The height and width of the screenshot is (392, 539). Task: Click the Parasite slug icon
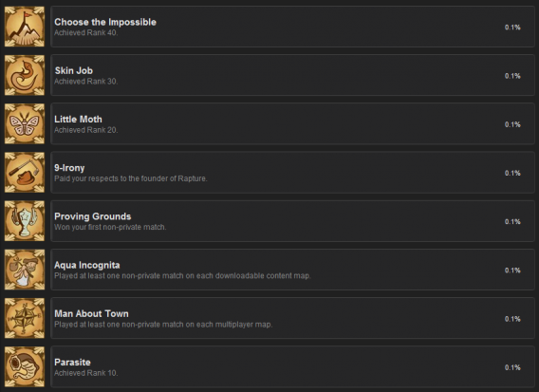pyautogui.click(x=25, y=366)
